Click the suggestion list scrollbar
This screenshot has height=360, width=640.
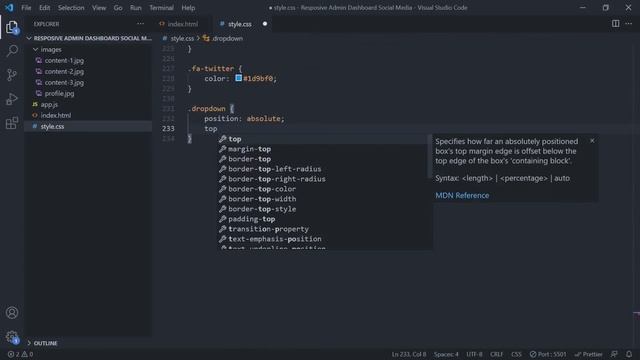pyautogui.click(x=429, y=156)
